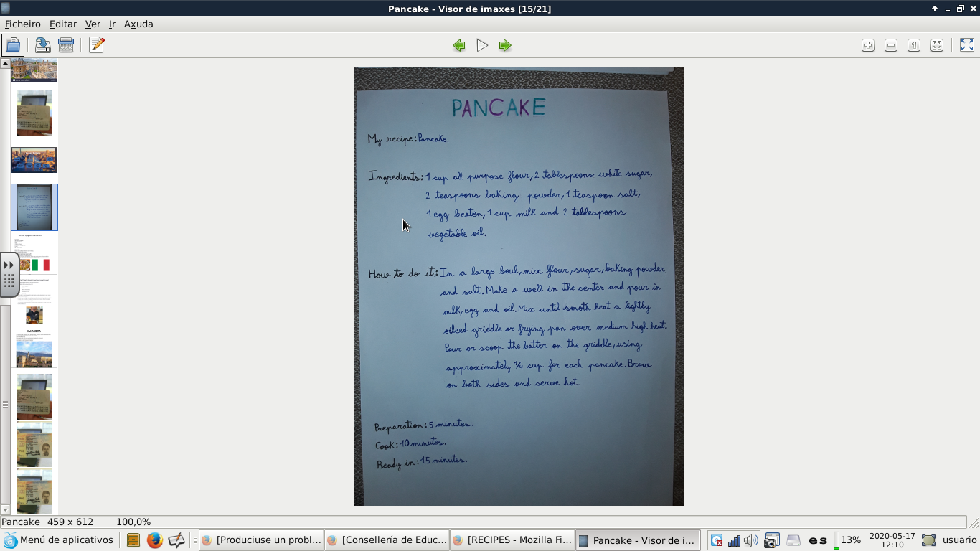Toggle the thumbnail bar toolbar button

(x=13, y=45)
